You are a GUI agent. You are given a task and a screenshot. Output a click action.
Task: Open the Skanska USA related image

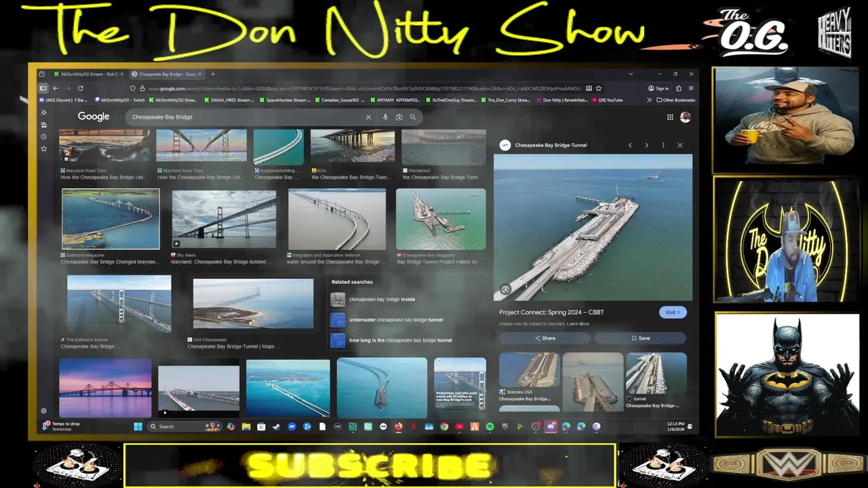[529, 369]
